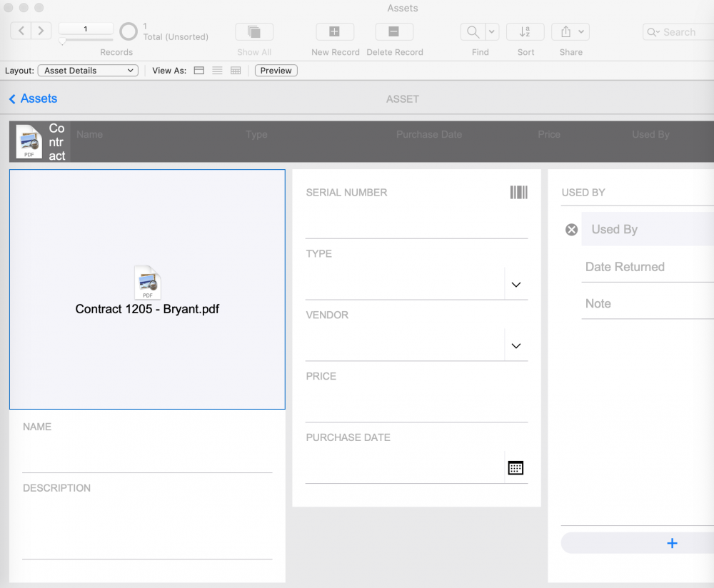Open the purchase date calendar picker
714x588 pixels.
pos(516,468)
